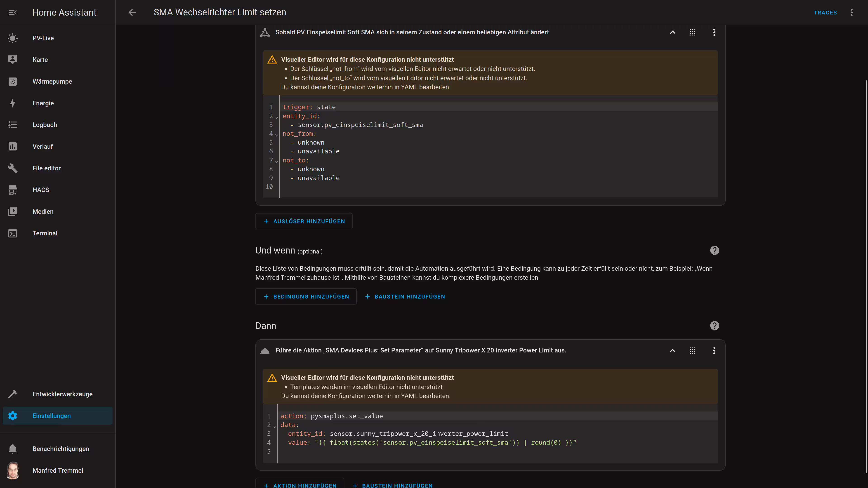Click AUSLÖSER HINZUFÜGEN button
Image resolution: width=868 pixels, height=488 pixels.
304,221
